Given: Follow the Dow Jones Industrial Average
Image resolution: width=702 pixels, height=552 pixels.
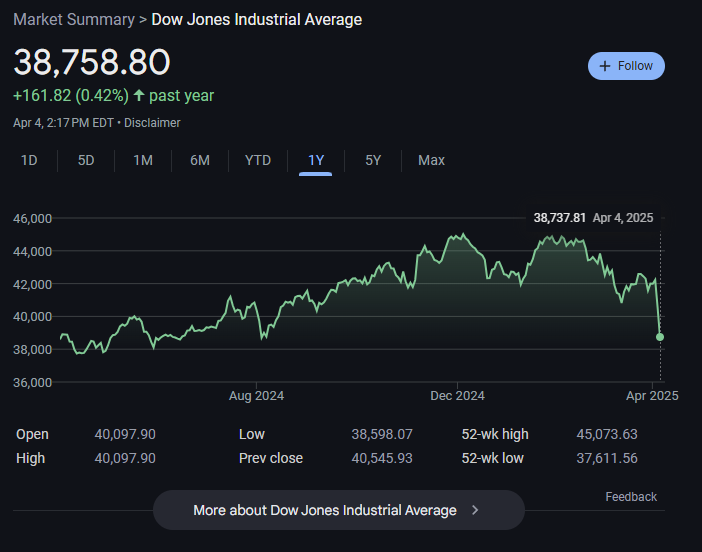Looking at the screenshot, I should click(x=626, y=66).
